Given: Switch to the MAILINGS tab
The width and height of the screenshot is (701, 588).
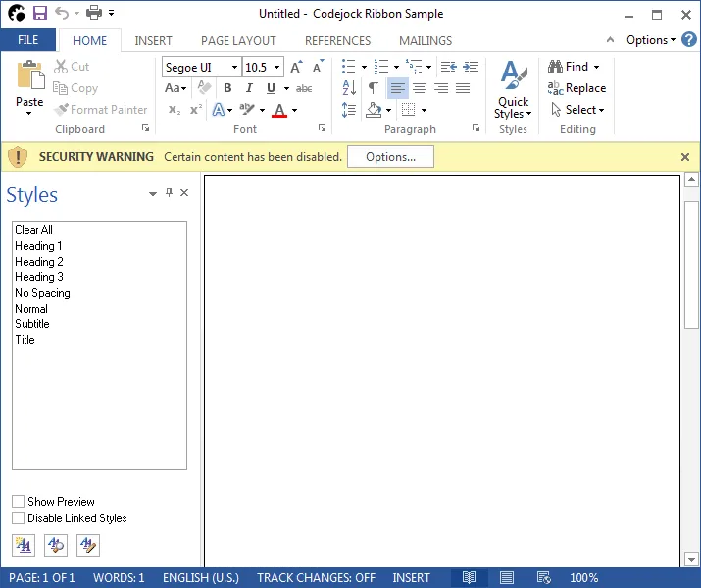Looking at the screenshot, I should click(x=426, y=40).
